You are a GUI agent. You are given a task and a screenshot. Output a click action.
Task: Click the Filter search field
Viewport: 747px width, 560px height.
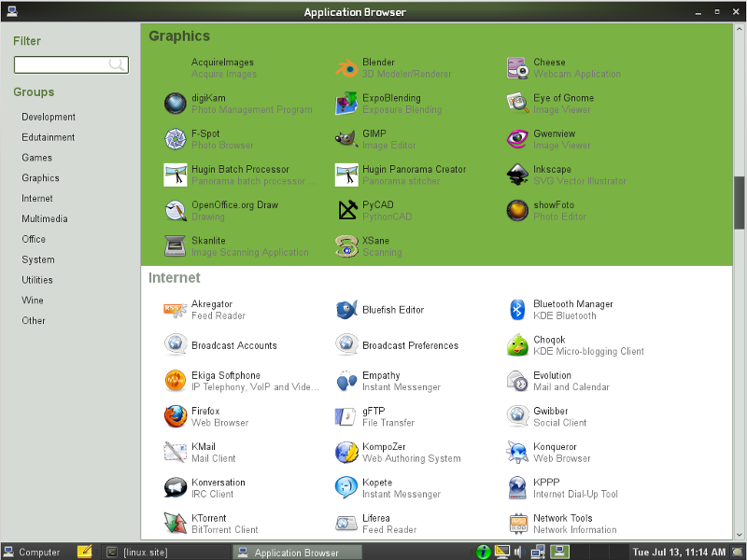point(63,64)
